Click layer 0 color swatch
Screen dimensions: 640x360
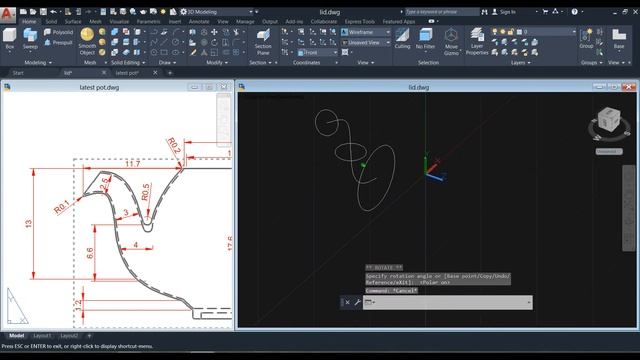[x=519, y=31]
